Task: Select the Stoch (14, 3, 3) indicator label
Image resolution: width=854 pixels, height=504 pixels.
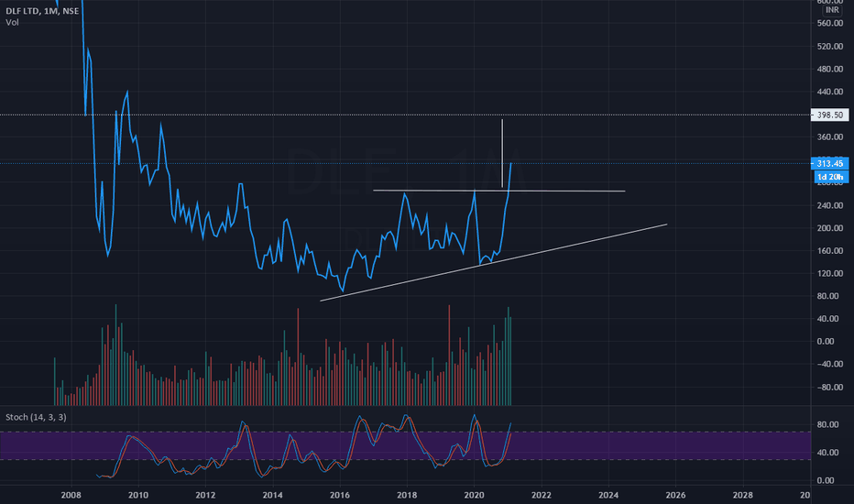Action: coord(36,417)
